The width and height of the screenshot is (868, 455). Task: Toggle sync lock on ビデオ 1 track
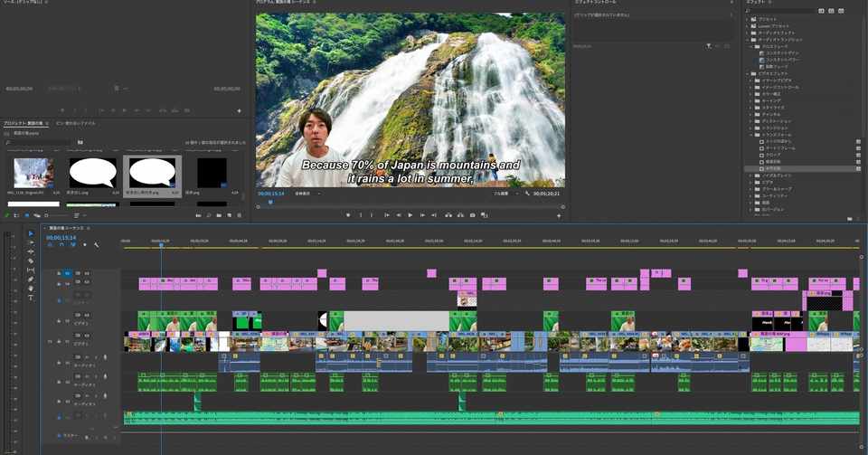78,336
